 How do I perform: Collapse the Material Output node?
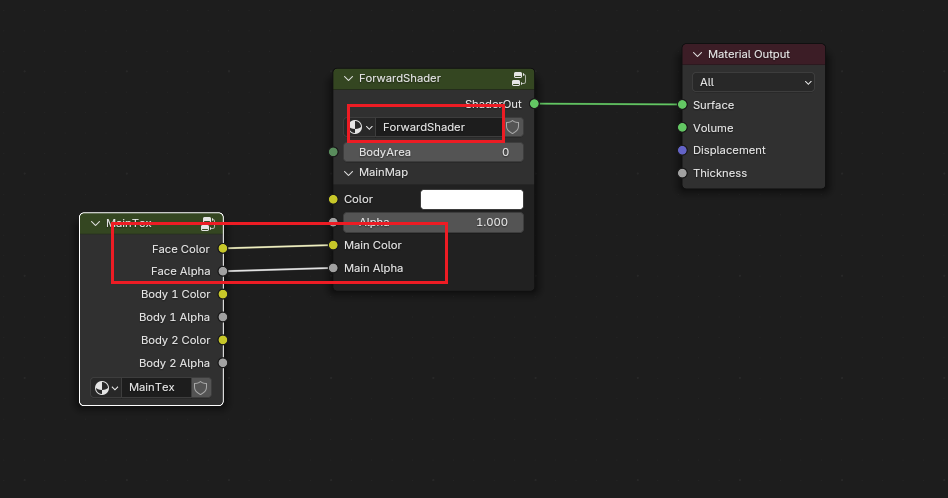pos(697,54)
